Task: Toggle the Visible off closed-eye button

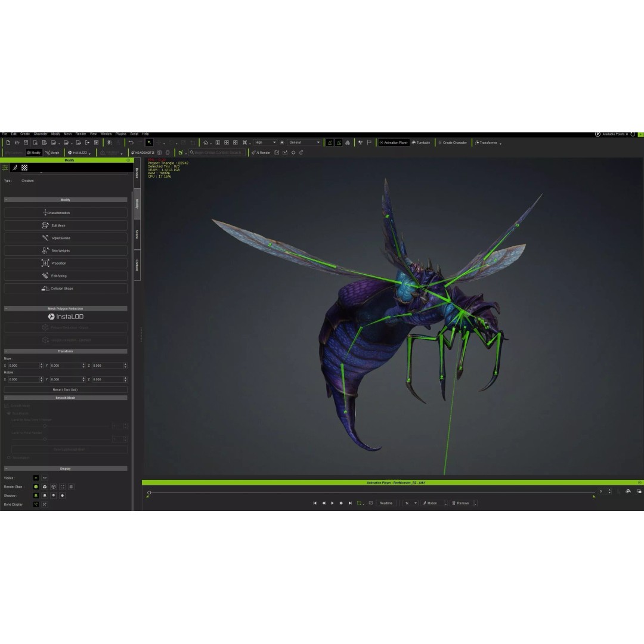Action: tap(45, 478)
